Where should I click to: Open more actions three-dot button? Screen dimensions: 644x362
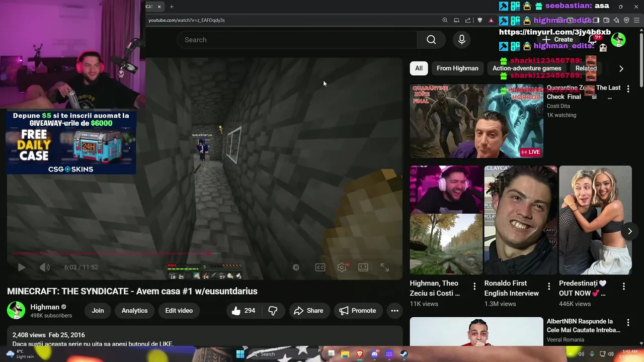pos(394,311)
